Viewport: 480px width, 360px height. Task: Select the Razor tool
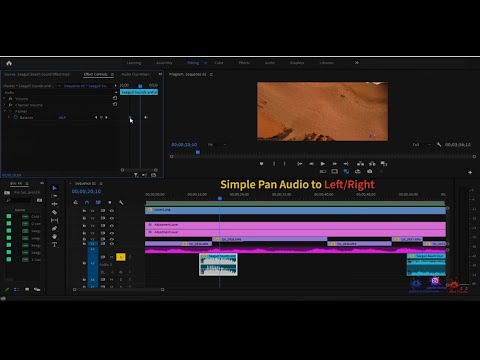click(x=55, y=212)
